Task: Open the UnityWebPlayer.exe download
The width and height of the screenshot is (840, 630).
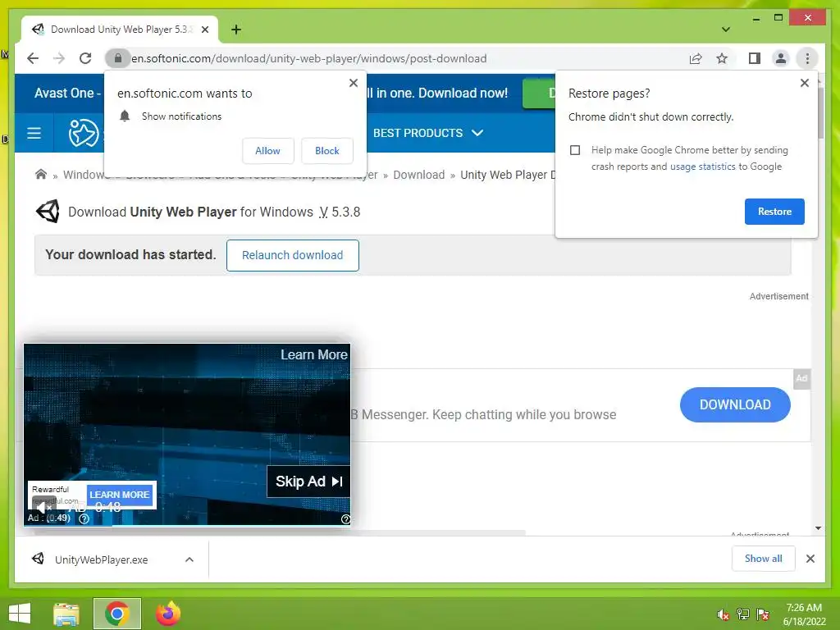Action: (101, 559)
